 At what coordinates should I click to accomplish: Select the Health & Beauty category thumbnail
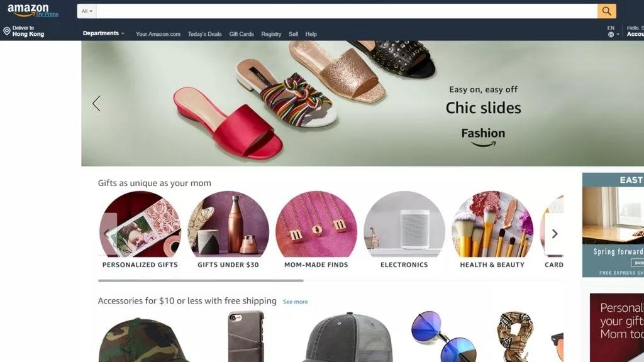coord(492,224)
